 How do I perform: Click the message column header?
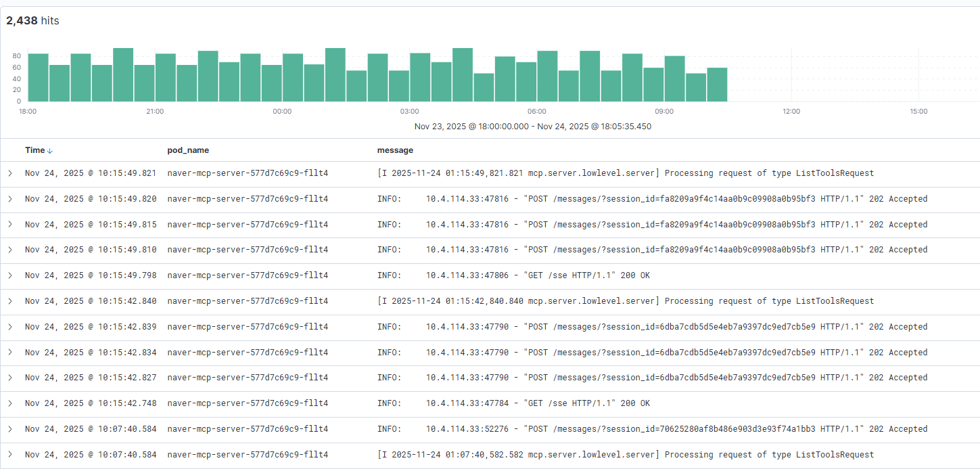(396, 150)
